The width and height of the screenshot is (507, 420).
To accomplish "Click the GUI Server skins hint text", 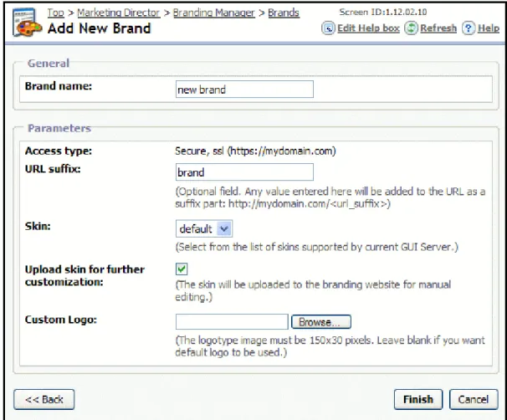I will (x=316, y=247).
